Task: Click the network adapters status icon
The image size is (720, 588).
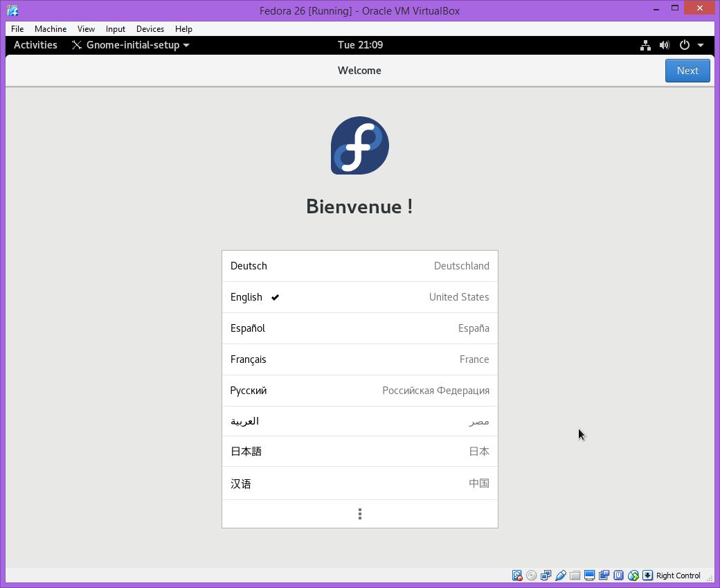Action: click(546, 576)
